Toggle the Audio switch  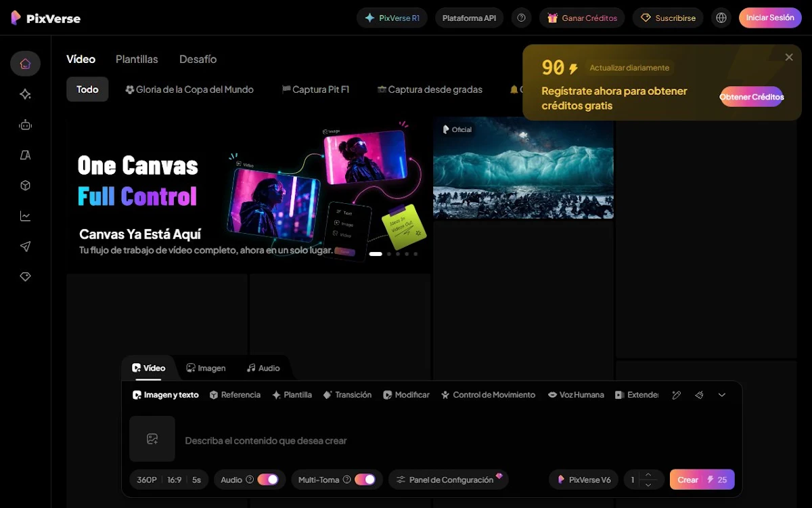[268, 480]
